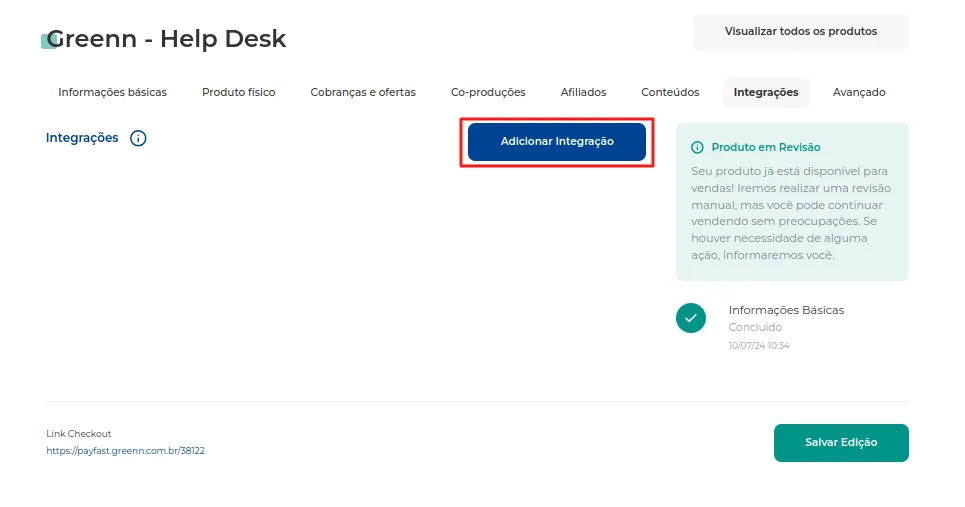Click the Produto em Revisão heading

point(766,148)
